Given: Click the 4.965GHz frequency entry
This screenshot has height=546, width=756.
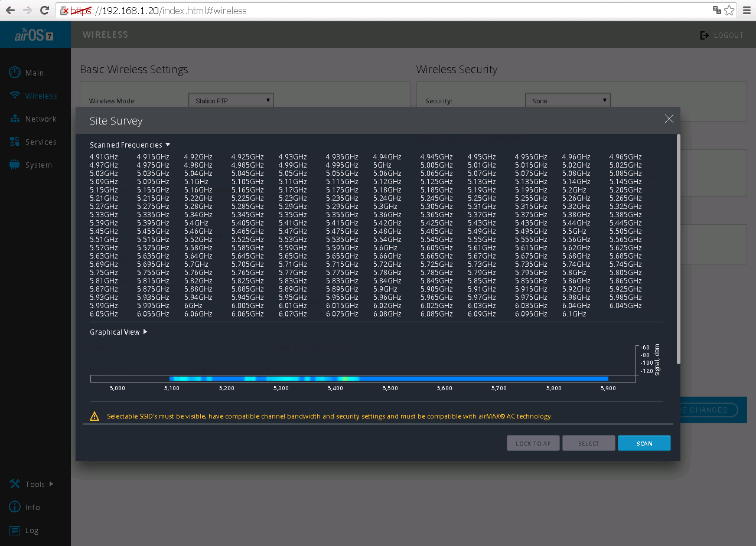Looking at the screenshot, I should [x=625, y=157].
